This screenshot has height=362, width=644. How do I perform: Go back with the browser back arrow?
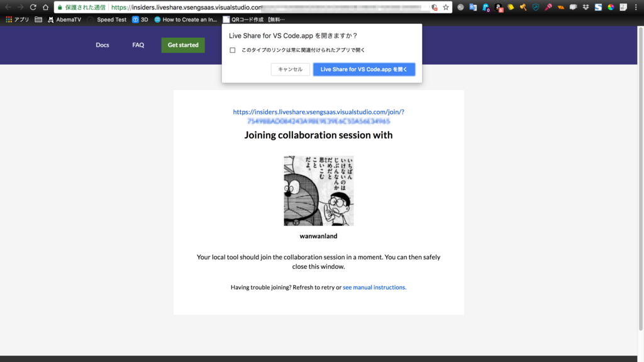tap(8, 7)
